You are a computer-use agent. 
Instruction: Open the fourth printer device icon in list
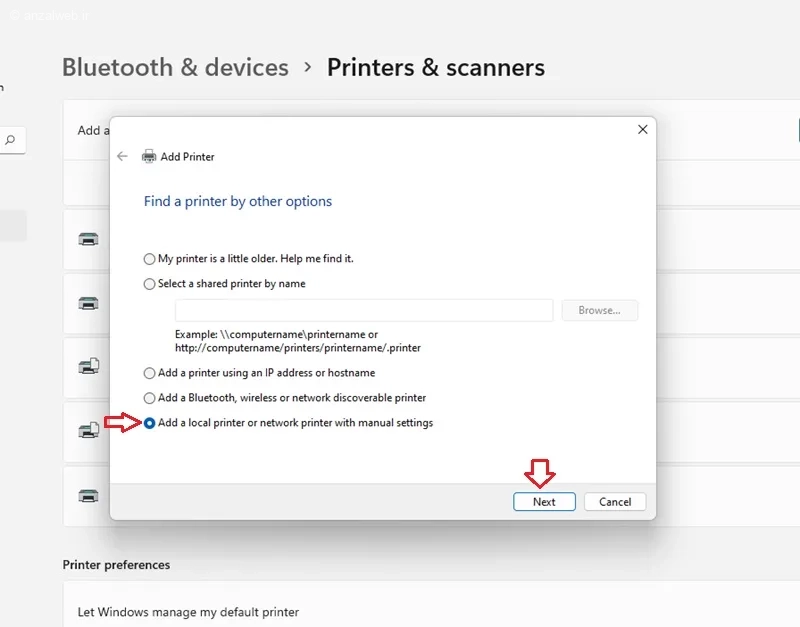pyautogui.click(x=89, y=430)
